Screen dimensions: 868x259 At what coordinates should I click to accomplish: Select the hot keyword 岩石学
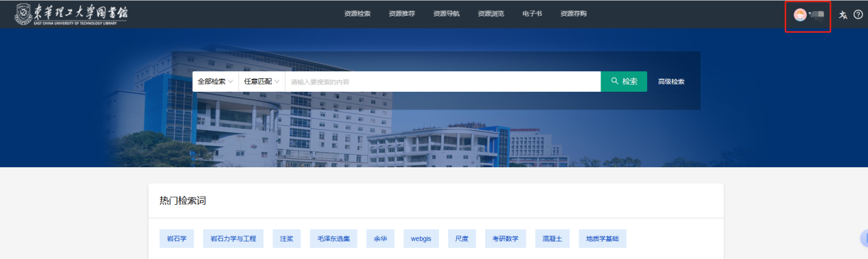pos(177,238)
